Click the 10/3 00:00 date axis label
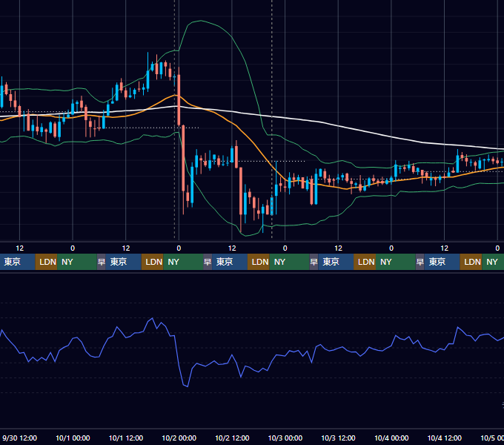The height and width of the screenshot is (445, 504). pyautogui.click(x=285, y=438)
